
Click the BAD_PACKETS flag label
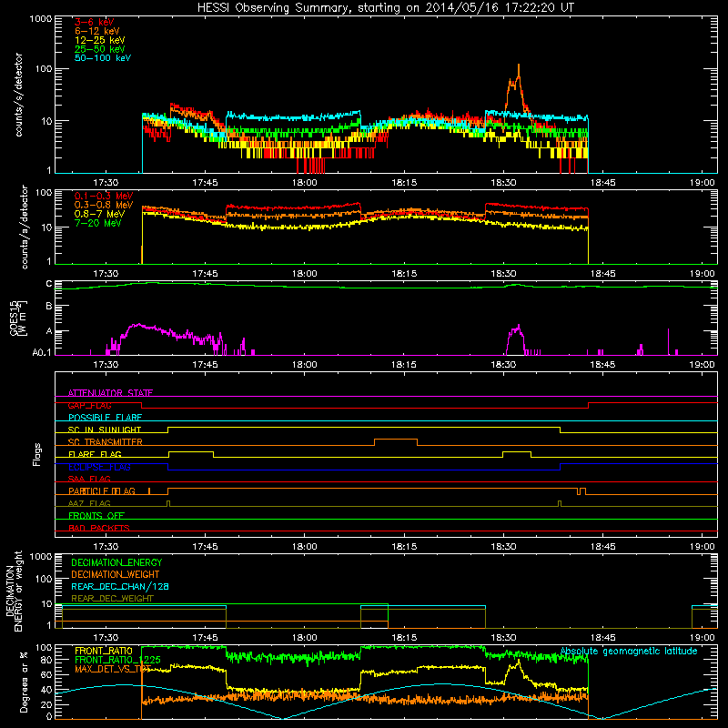pos(99,528)
